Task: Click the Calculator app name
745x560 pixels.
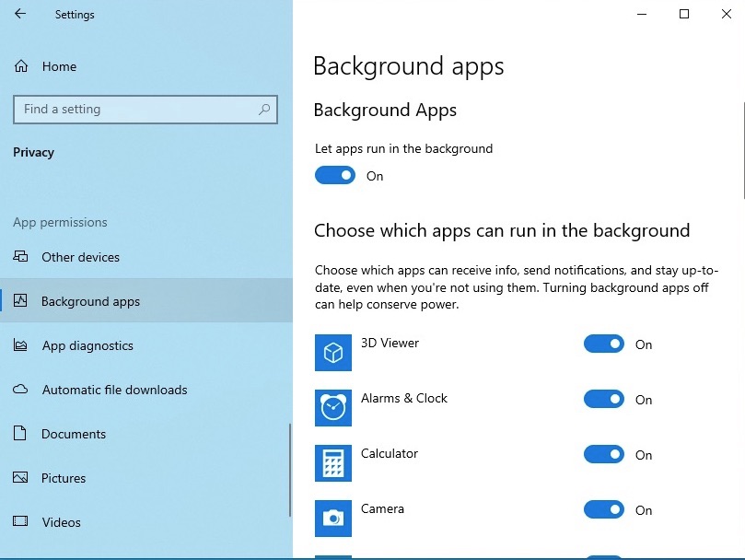Action: coord(390,453)
